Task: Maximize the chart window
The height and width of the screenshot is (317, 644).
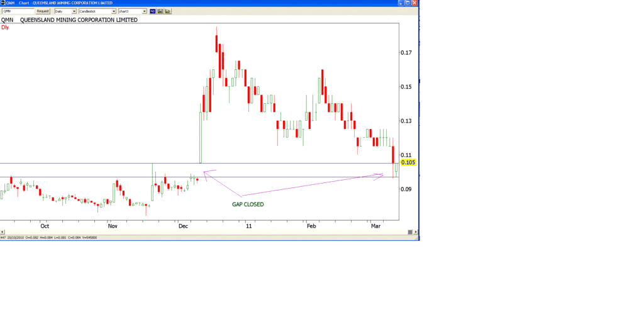Action: [408, 3]
